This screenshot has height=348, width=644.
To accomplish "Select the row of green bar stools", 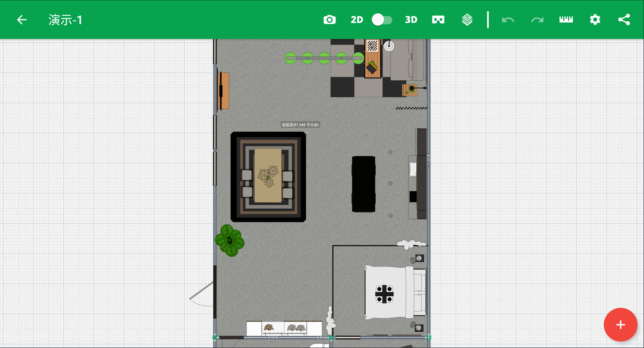I will coord(324,58).
